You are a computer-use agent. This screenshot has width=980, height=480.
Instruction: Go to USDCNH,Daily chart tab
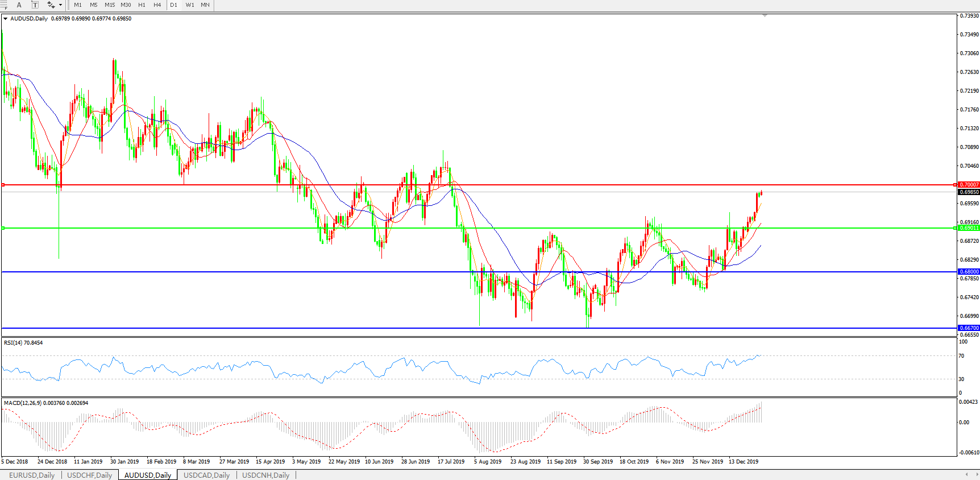265,475
